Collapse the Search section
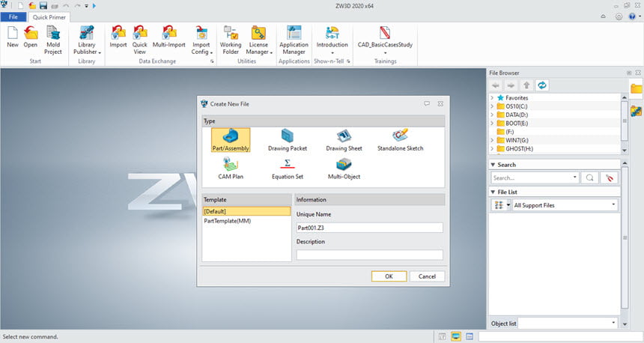This screenshot has height=343, width=644. click(493, 165)
